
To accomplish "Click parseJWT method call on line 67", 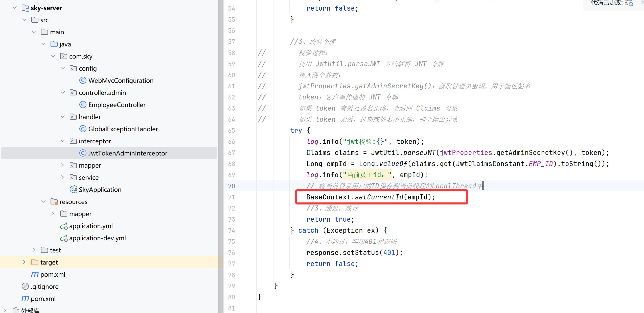I will click(420, 153).
